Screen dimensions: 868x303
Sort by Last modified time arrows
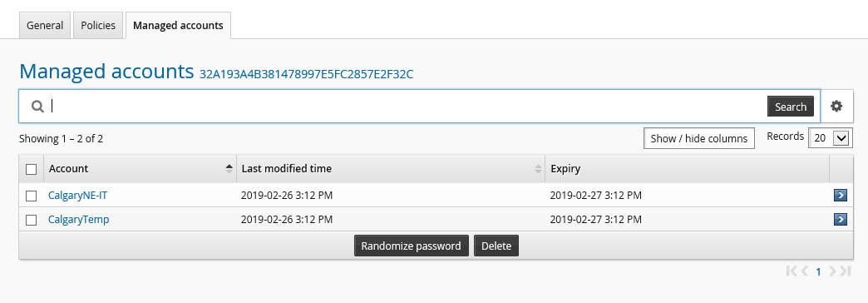click(538, 169)
